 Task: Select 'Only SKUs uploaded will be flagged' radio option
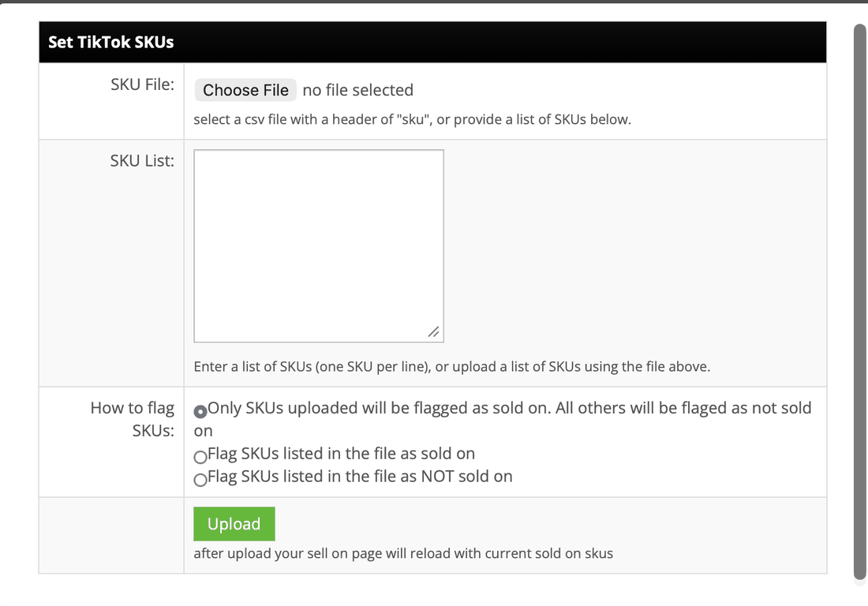200,411
